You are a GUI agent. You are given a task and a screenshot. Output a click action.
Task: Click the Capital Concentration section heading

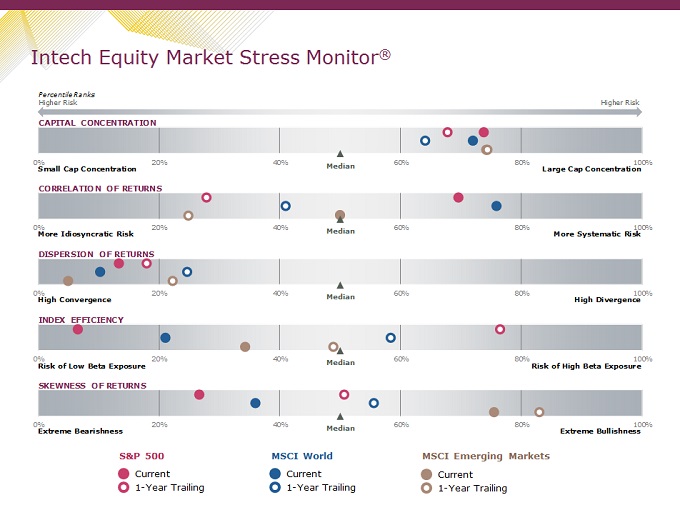[97, 123]
